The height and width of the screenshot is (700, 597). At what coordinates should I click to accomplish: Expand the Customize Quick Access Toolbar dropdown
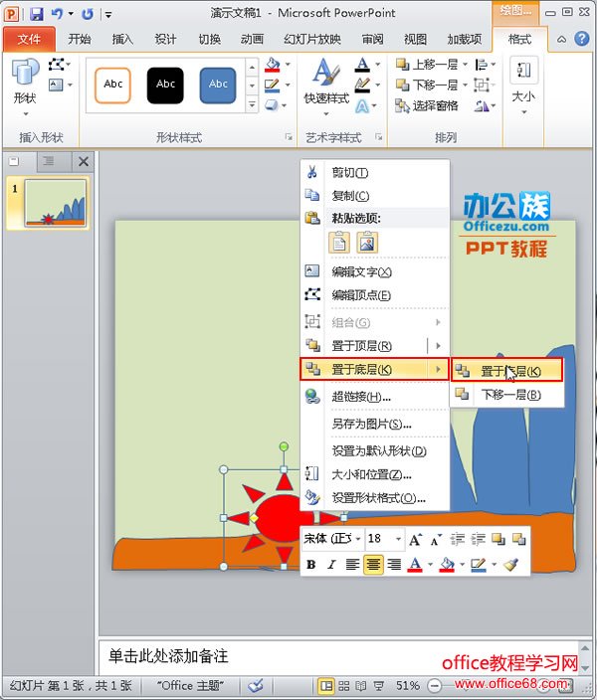tap(108, 15)
